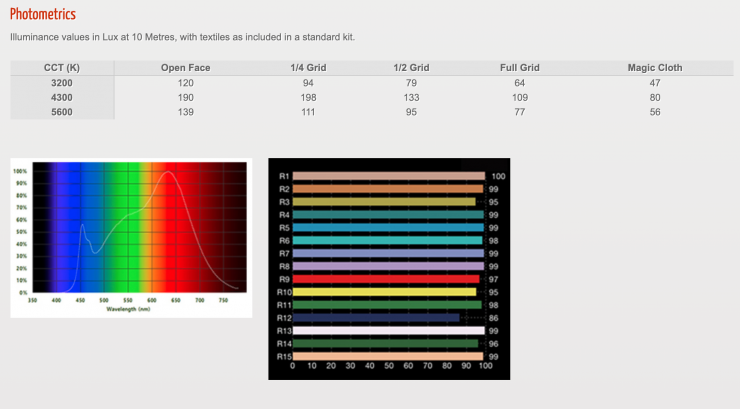The width and height of the screenshot is (740, 409).
Task: Click the 190 Open Face value cell
Action: [x=185, y=98]
